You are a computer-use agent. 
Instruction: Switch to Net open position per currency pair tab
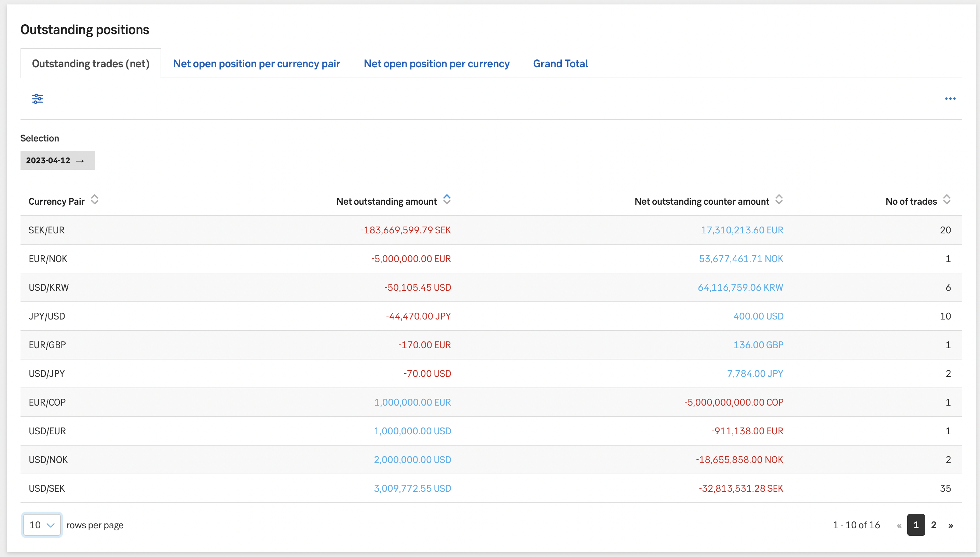point(256,64)
